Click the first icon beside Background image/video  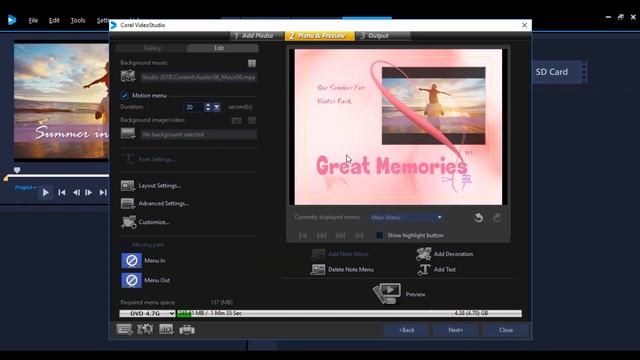236,120
